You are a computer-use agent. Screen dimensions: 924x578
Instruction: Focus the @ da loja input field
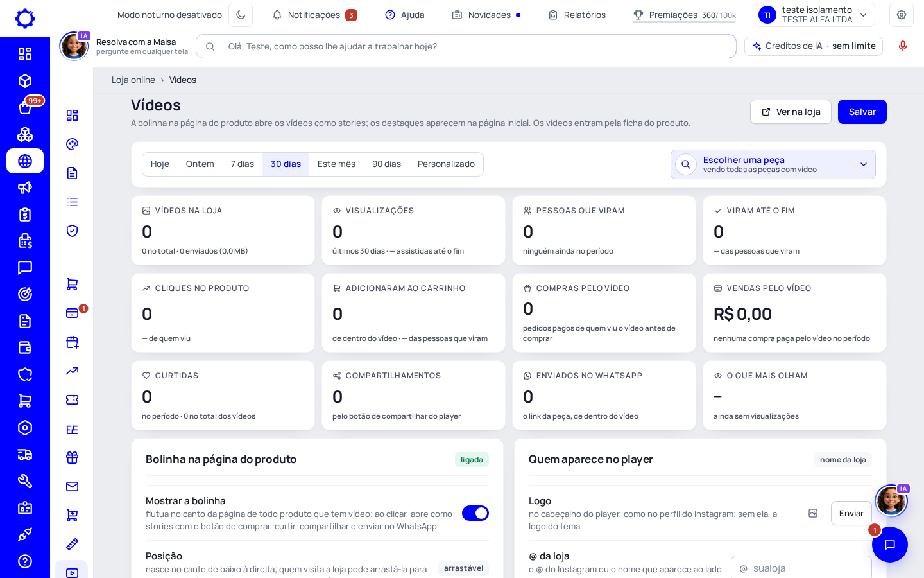[x=801, y=568]
